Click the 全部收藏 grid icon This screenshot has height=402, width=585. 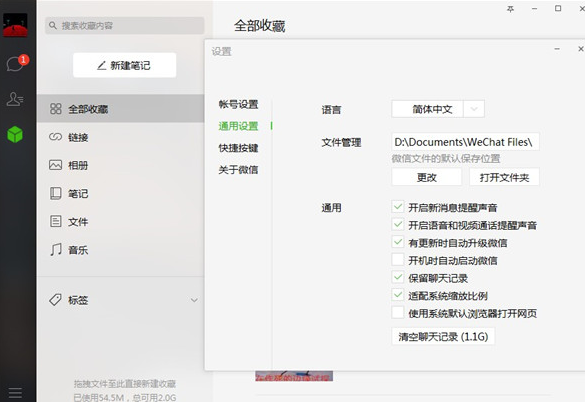(56, 109)
